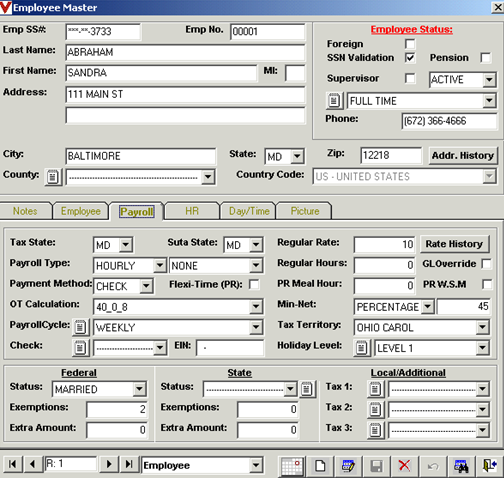Open the PayrollCycle lookup icon
504x478 pixels.
pyautogui.click(x=80, y=327)
